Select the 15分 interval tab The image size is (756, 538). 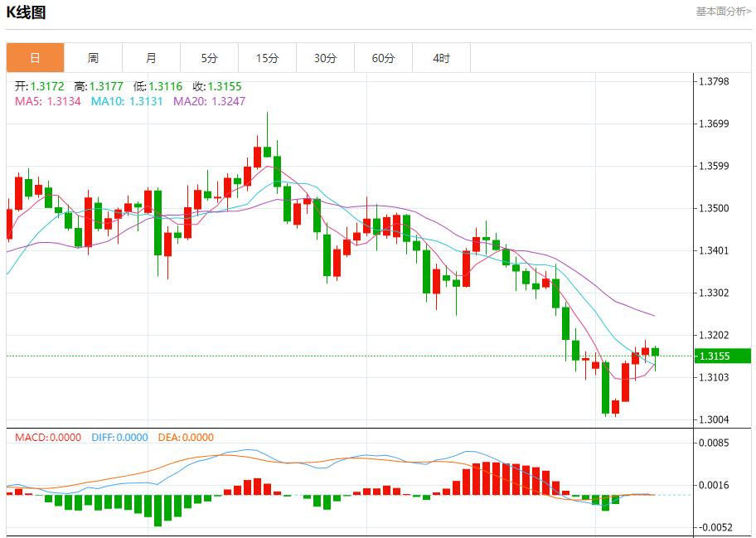pos(267,58)
